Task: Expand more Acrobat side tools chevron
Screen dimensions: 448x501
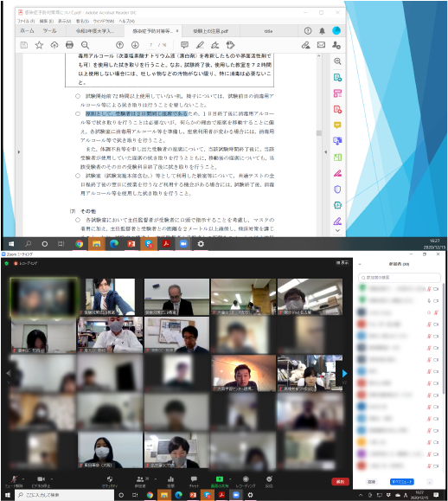Action: pyautogui.click(x=337, y=230)
